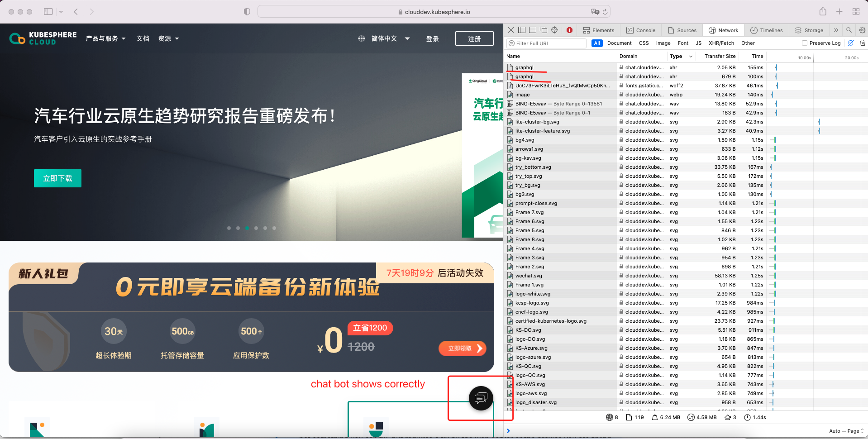868x439 pixels.
Task: Select the XHR/Fetch resource filter
Action: (721, 43)
